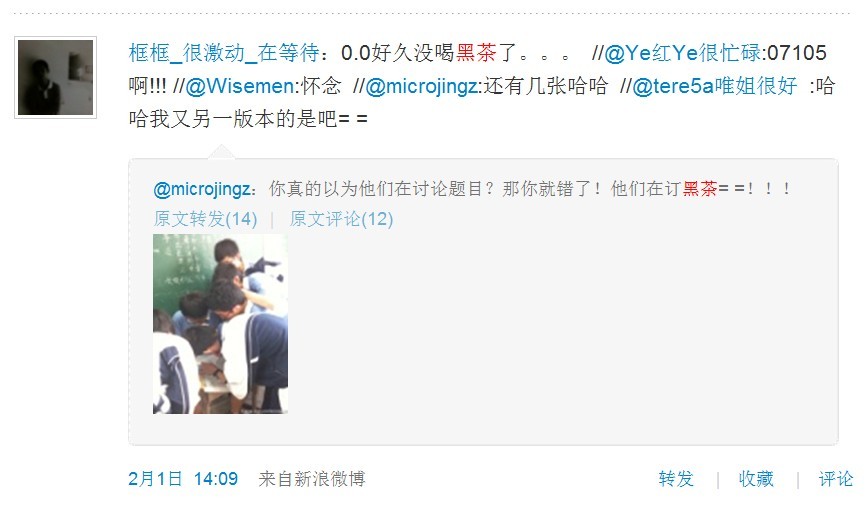Open profile of 框框_很激动_在等待

[x=224, y=53]
